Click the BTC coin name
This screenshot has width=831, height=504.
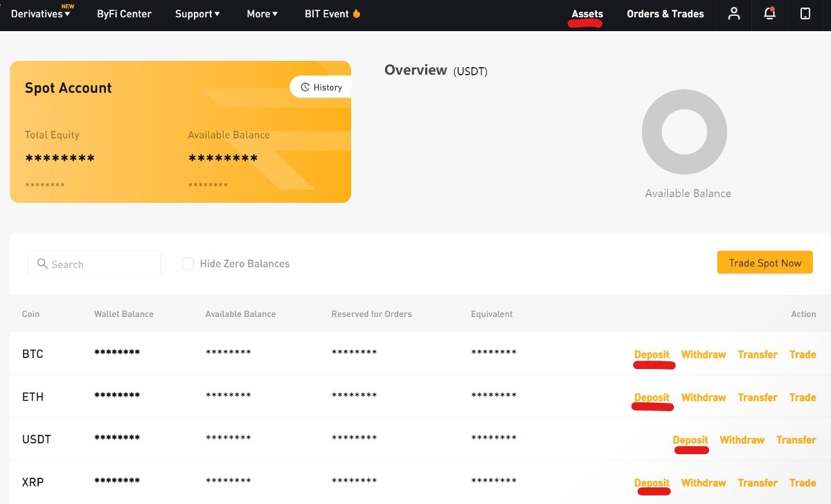click(33, 354)
